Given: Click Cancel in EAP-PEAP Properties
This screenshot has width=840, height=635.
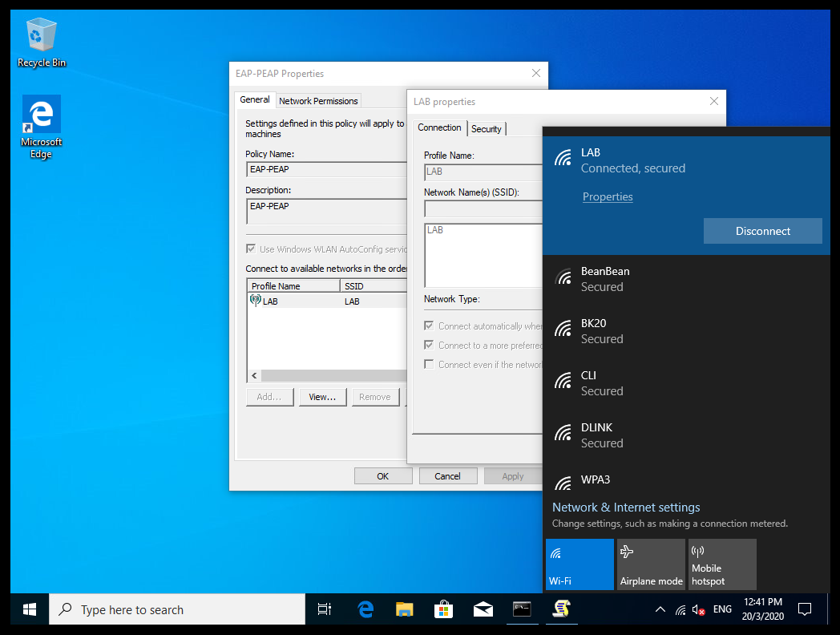Looking at the screenshot, I should (x=448, y=475).
